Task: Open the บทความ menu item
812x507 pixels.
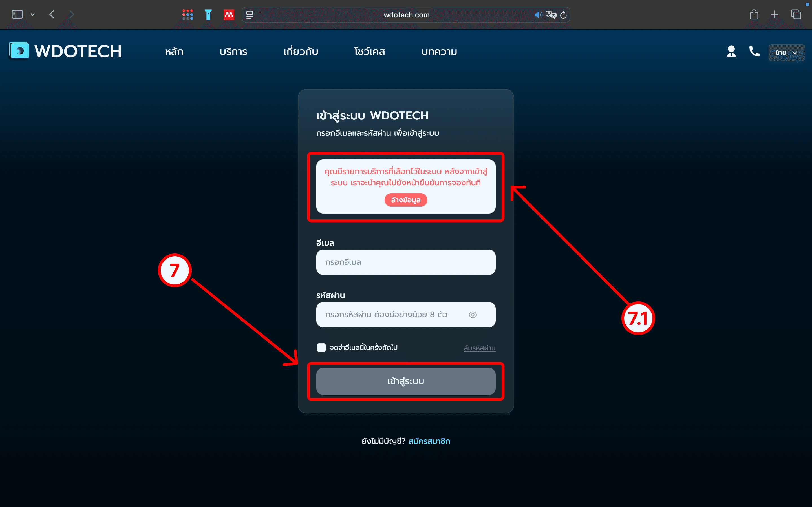Action: tap(439, 52)
